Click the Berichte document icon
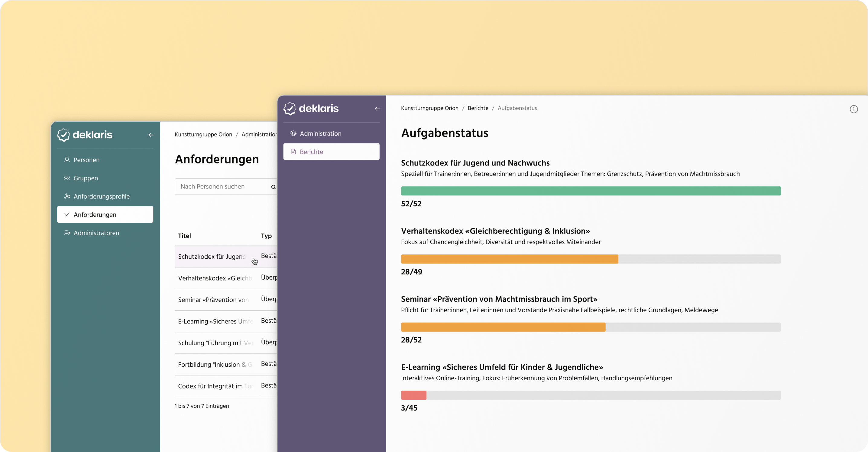 click(293, 152)
